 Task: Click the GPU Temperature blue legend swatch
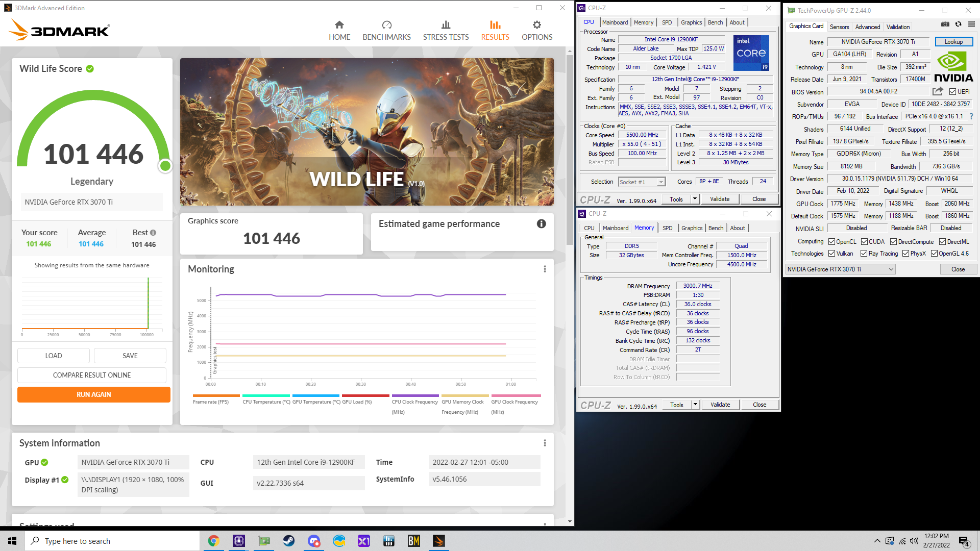click(x=315, y=395)
